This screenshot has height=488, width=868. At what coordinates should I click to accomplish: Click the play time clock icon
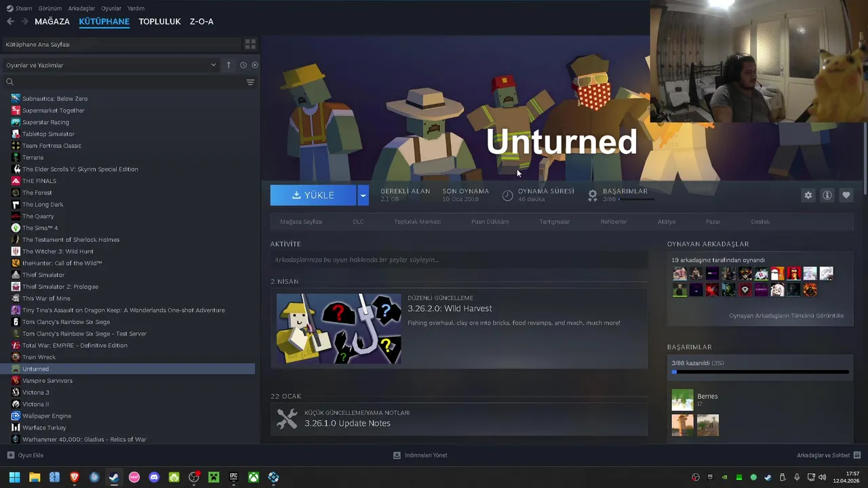coord(508,195)
